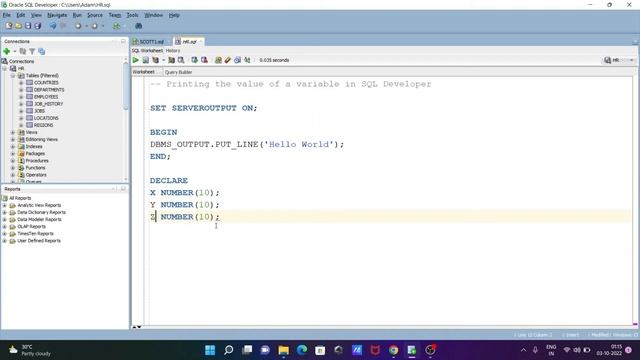Expand the Functions node
Image resolution: width=640 pixels, height=360 pixels.
(x=13, y=168)
